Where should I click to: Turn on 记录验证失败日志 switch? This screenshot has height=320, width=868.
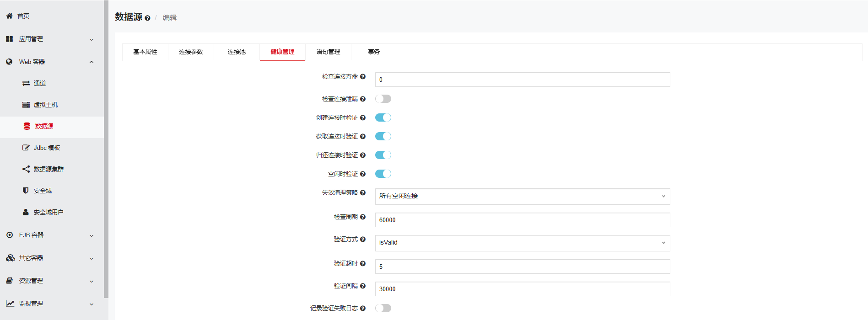pyautogui.click(x=383, y=308)
